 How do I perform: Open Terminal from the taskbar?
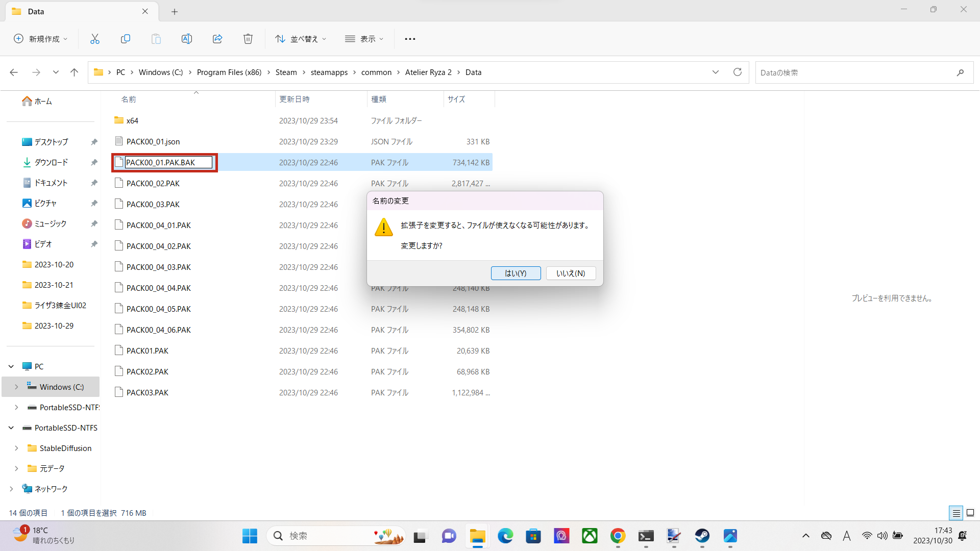646,536
